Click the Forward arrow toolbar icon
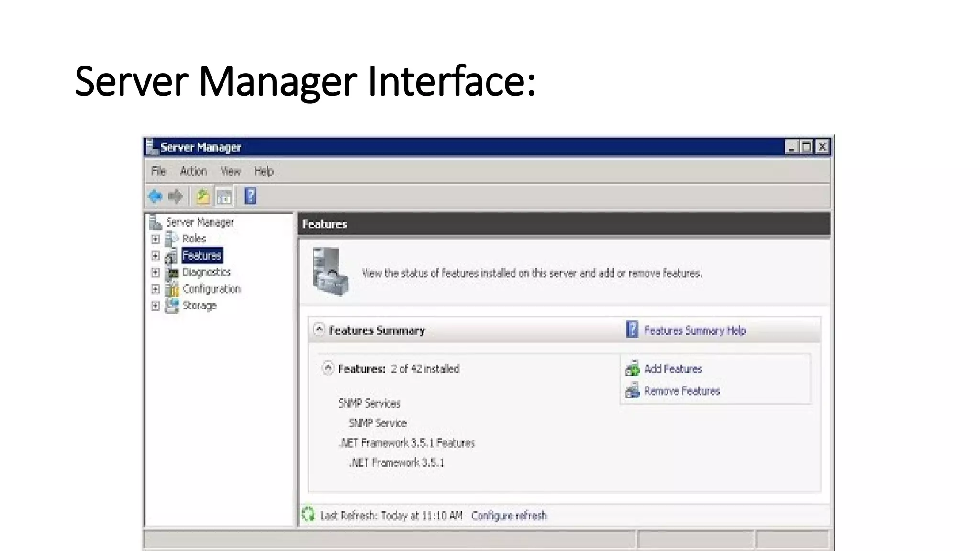The width and height of the screenshot is (980, 551). pos(176,196)
